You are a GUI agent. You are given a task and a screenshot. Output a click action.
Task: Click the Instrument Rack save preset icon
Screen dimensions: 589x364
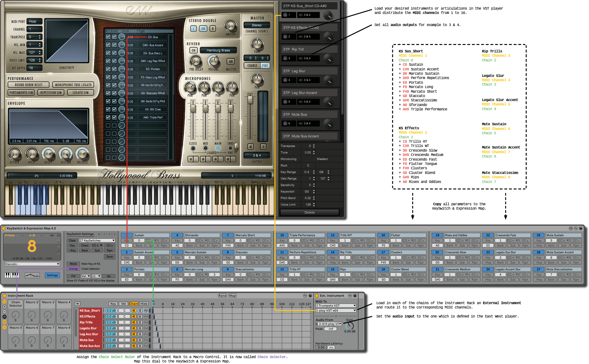(x=310, y=295)
